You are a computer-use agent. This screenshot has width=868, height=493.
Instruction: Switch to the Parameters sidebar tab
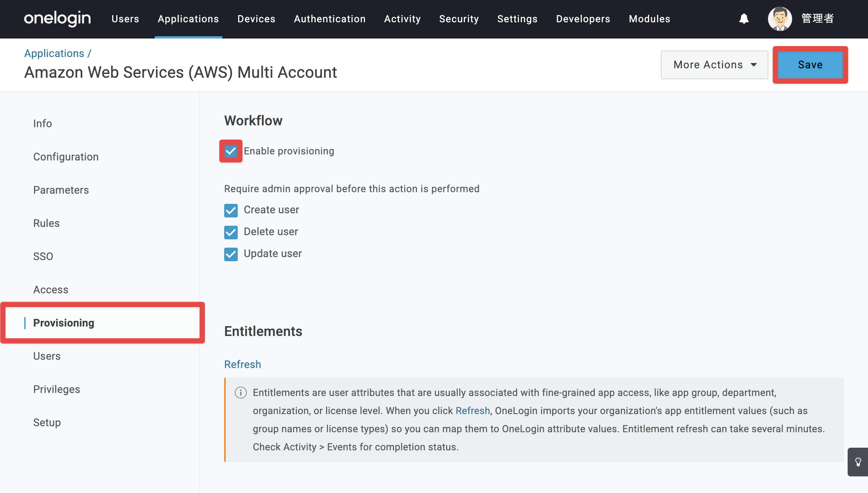61,190
